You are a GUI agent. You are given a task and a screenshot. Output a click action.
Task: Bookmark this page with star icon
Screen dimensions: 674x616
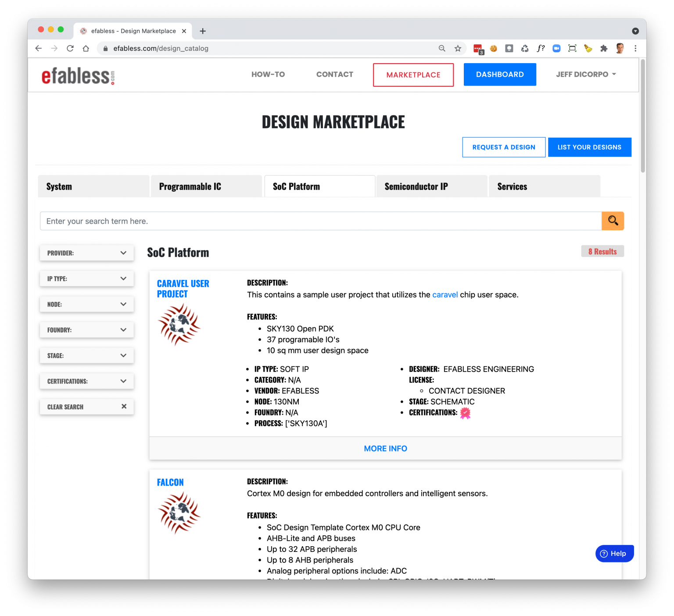(x=458, y=48)
